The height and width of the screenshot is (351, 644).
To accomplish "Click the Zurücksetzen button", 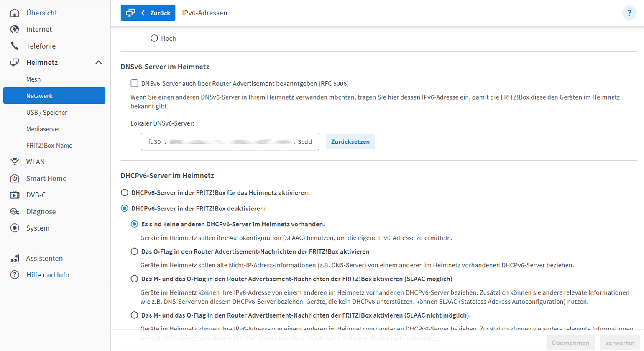I will coord(350,142).
